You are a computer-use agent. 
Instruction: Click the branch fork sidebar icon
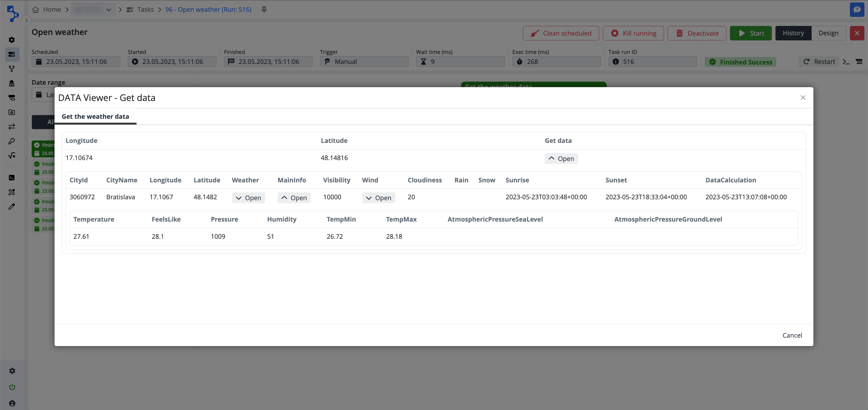coord(12,69)
